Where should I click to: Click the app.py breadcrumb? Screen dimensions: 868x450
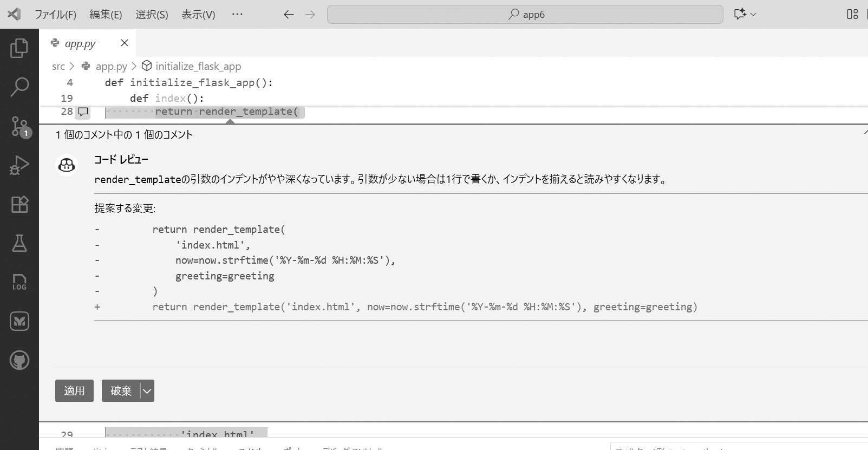coord(111,66)
